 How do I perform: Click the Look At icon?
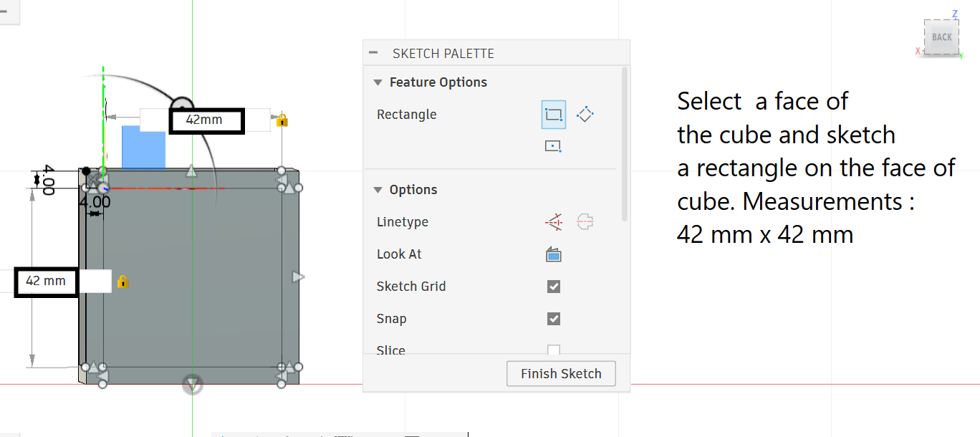(553, 254)
